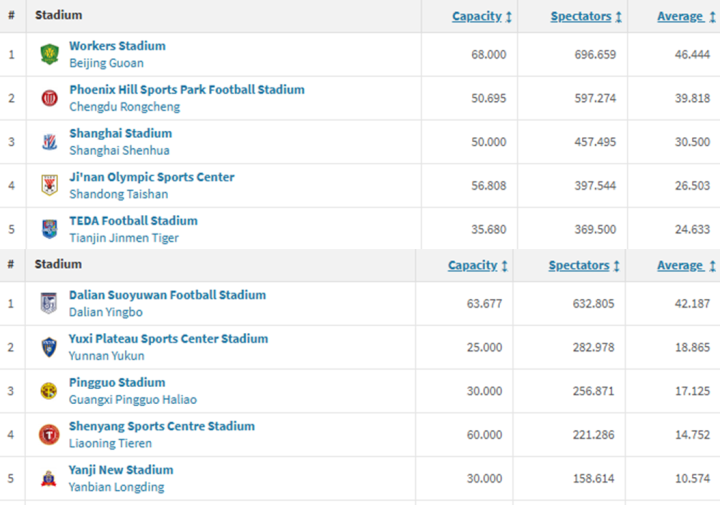Open the Workers Stadium link
The height and width of the screenshot is (505, 720).
[117, 46]
